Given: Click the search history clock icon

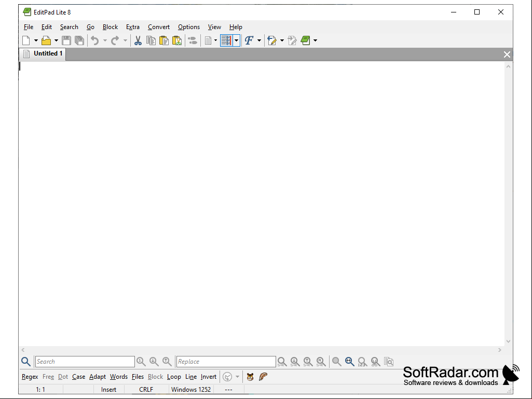Looking at the screenshot, I should [x=227, y=377].
